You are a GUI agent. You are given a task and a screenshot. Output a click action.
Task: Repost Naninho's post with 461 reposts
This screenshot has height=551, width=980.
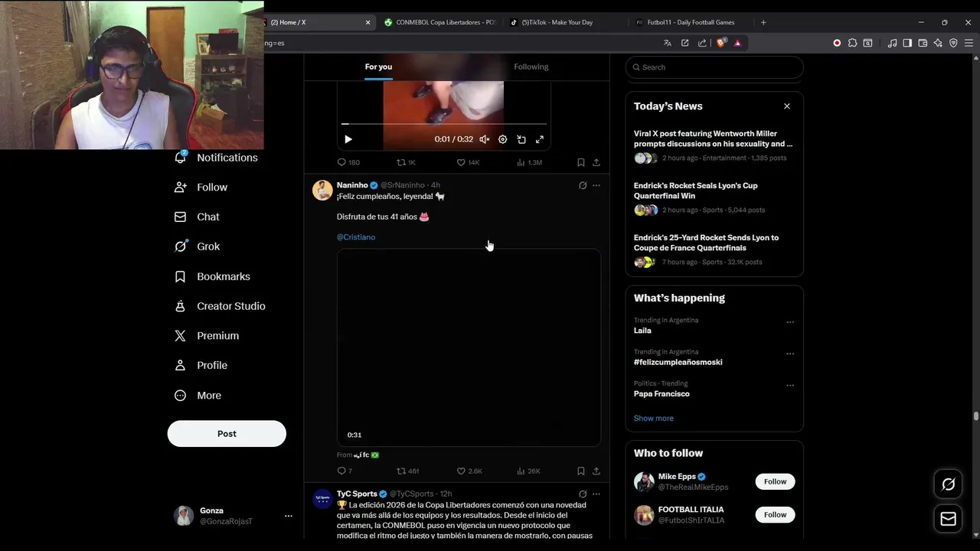pos(407,471)
